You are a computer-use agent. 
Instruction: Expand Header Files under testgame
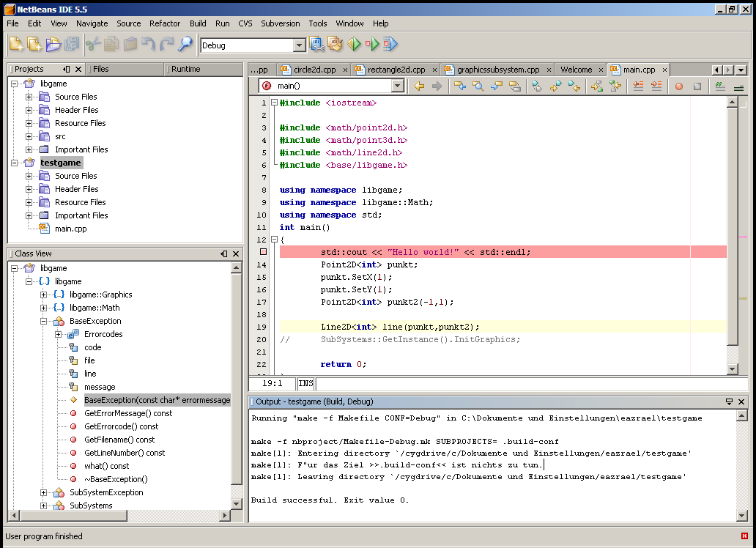(29, 189)
